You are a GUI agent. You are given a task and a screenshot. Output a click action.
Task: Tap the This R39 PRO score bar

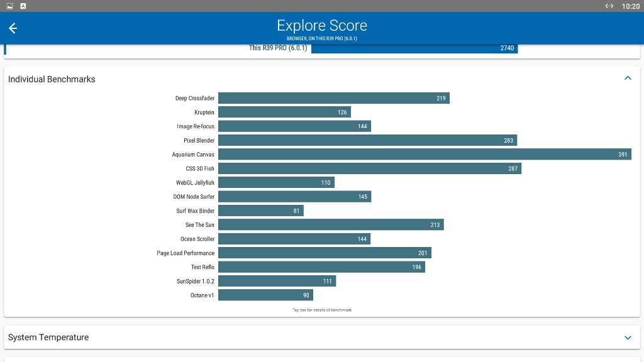pos(414,48)
